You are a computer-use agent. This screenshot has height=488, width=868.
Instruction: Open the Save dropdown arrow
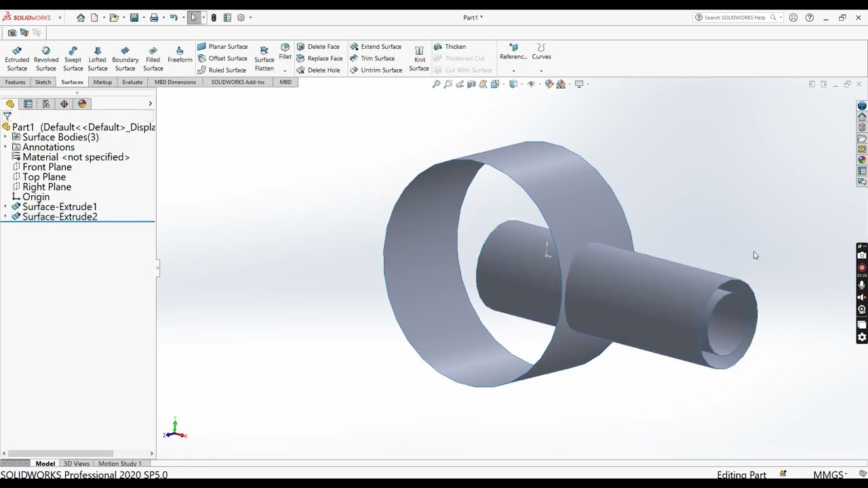click(x=143, y=18)
